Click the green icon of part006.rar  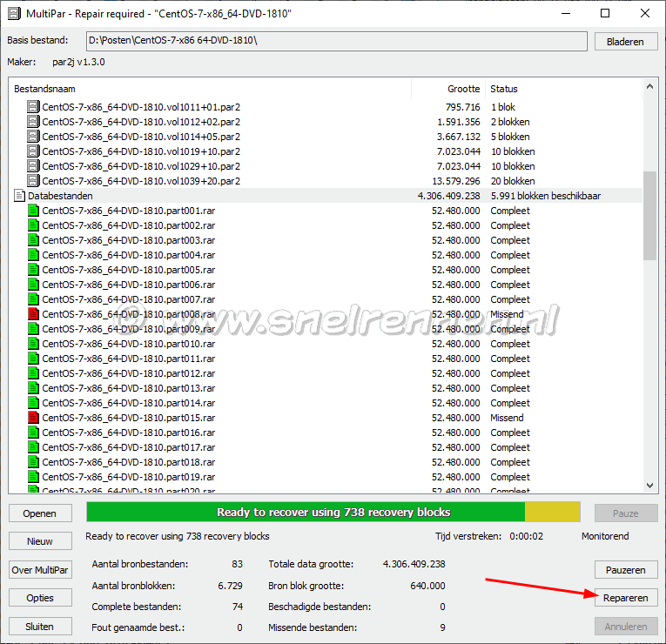click(x=34, y=285)
